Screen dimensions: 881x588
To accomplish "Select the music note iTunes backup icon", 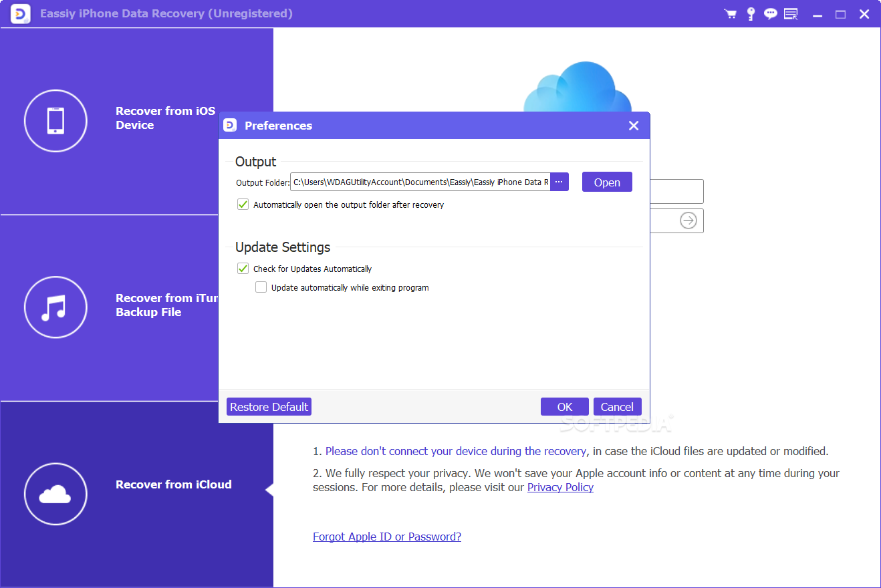I will pyautogui.click(x=55, y=307).
